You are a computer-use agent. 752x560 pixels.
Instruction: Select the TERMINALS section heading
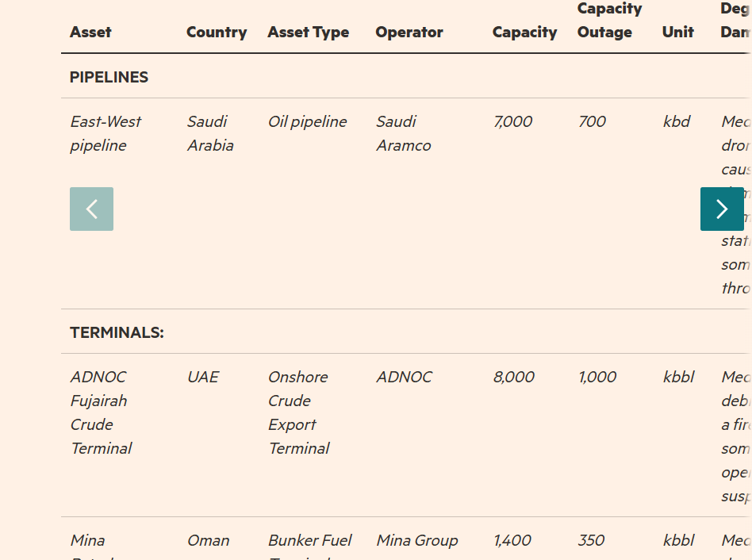tap(117, 332)
